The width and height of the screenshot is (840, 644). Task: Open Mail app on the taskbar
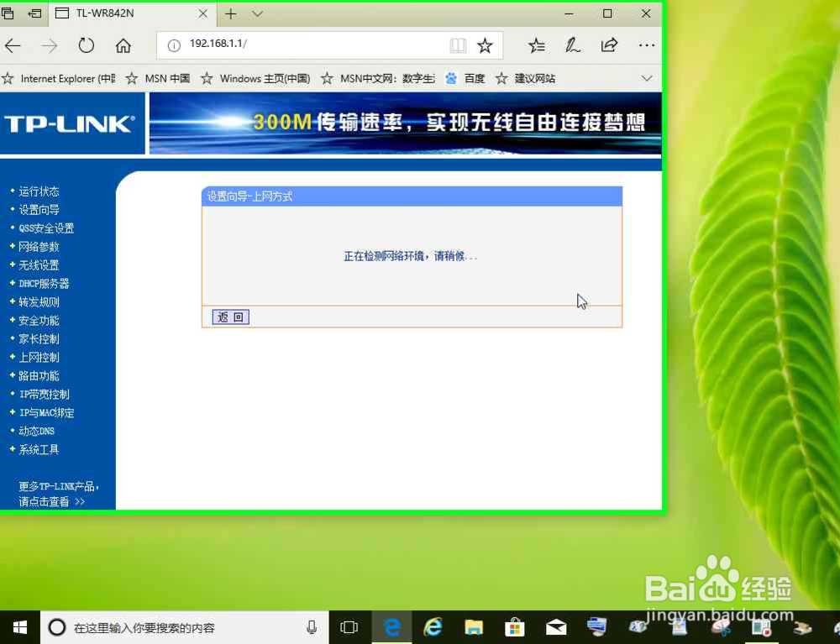click(x=556, y=627)
